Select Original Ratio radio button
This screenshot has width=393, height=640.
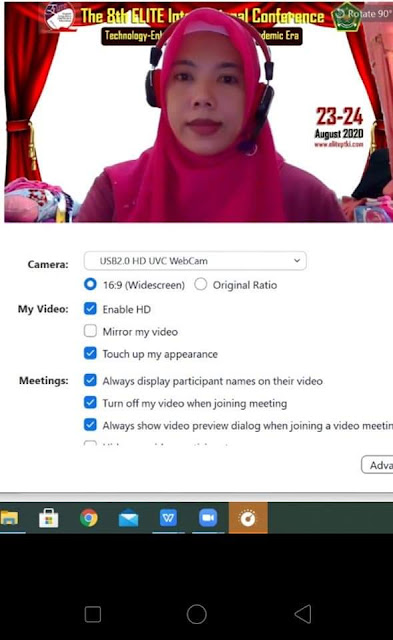(x=200, y=284)
